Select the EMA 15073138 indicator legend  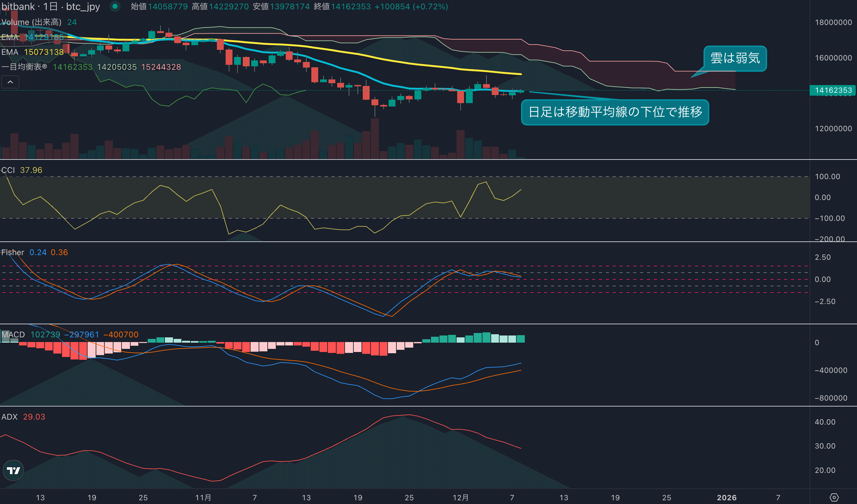10,52
